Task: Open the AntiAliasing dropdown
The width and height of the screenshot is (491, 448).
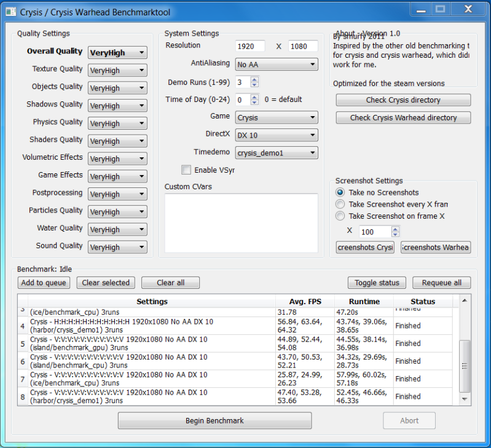Action: point(277,65)
